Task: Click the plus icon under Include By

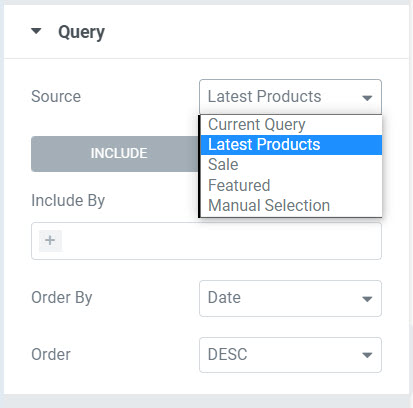Action: coord(50,240)
